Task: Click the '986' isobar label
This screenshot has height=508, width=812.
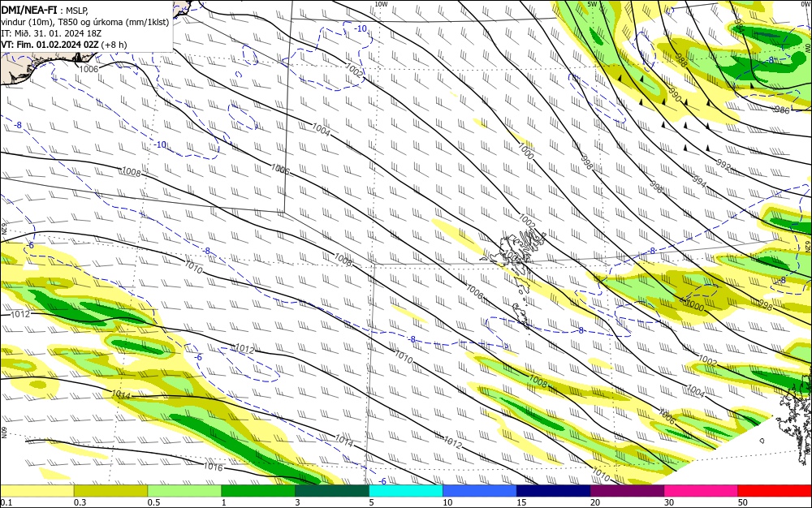Action: [782, 110]
